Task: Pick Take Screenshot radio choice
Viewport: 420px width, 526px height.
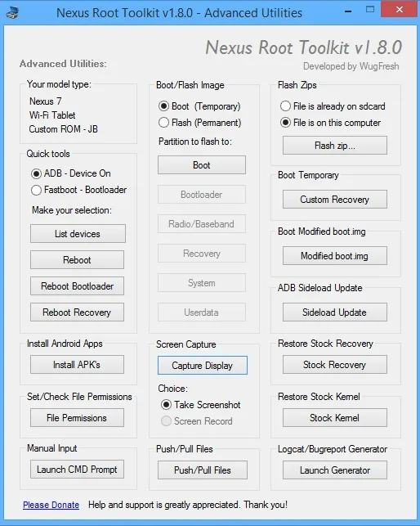Action: (x=200, y=405)
